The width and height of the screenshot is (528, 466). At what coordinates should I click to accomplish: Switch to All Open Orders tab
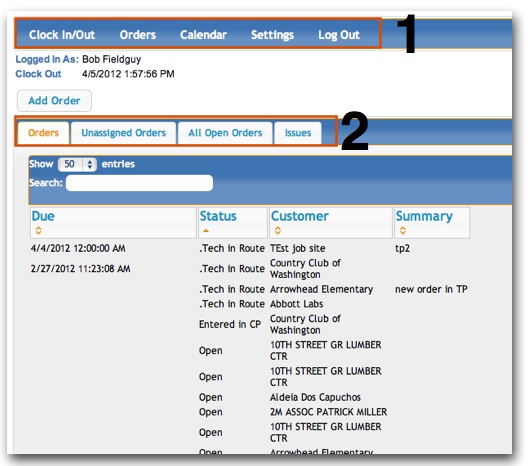coord(225,133)
